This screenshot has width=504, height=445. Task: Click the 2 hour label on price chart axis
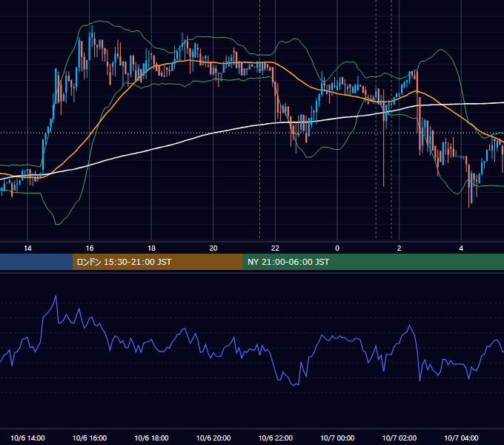click(399, 248)
